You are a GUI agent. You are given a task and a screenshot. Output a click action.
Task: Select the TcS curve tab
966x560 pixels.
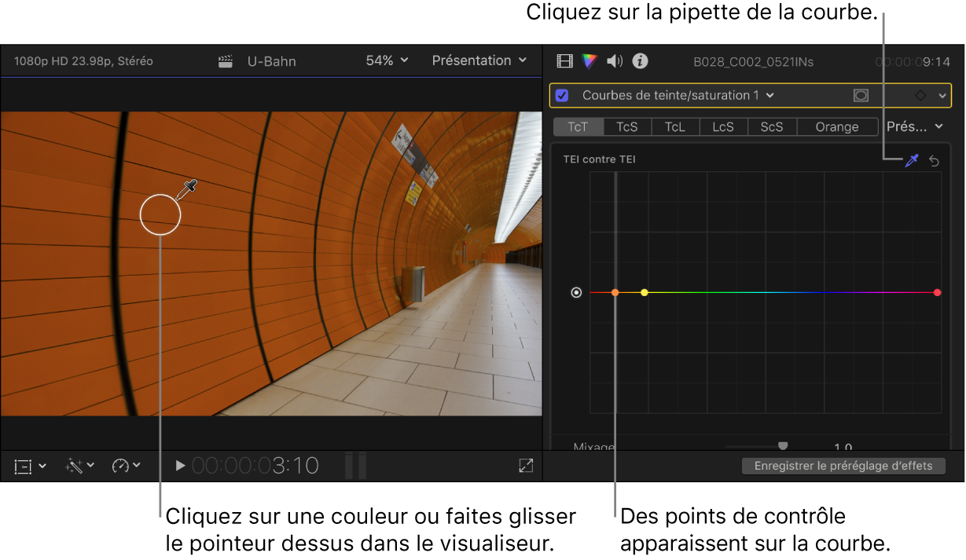[x=626, y=126]
